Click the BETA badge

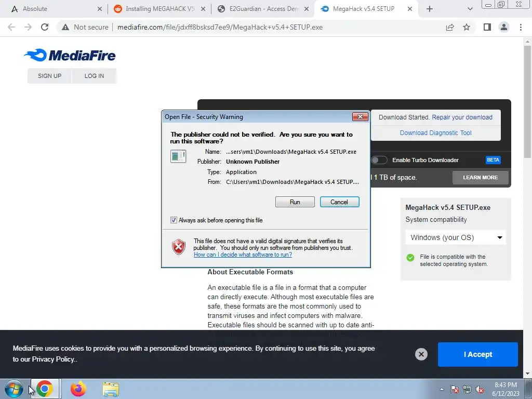click(493, 160)
